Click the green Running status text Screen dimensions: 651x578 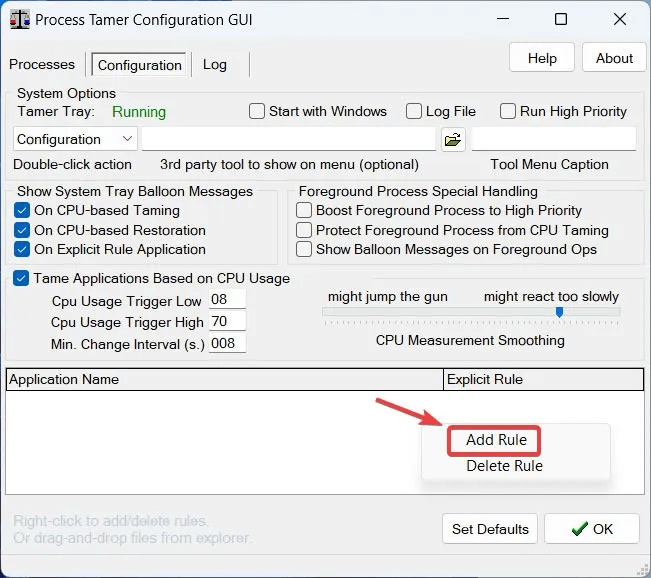coord(139,112)
